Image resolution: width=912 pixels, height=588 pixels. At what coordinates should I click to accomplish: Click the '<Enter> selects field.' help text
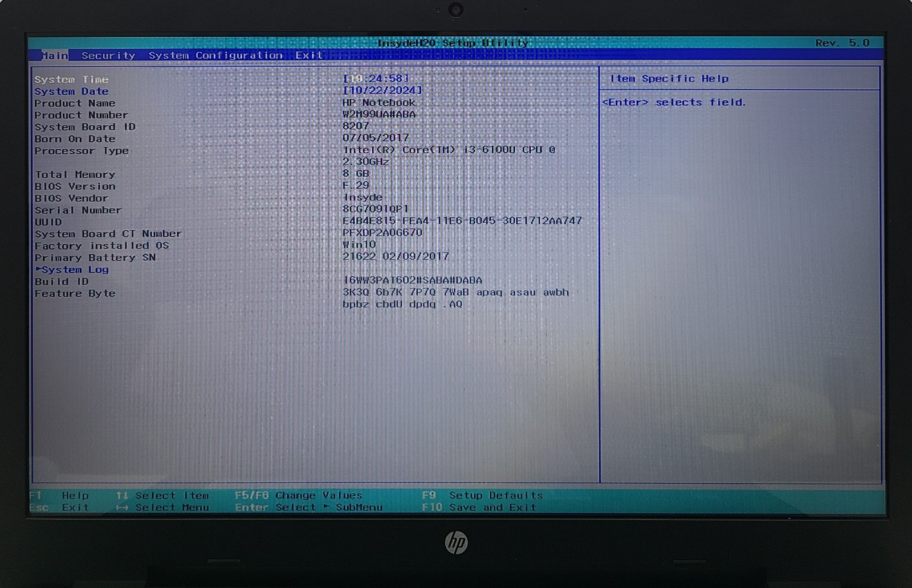[x=674, y=102]
